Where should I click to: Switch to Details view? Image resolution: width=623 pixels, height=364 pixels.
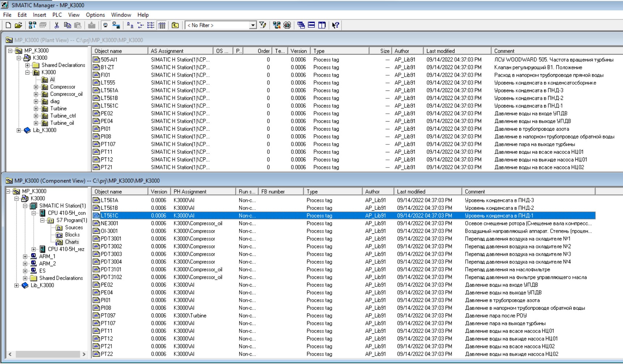tap(162, 25)
